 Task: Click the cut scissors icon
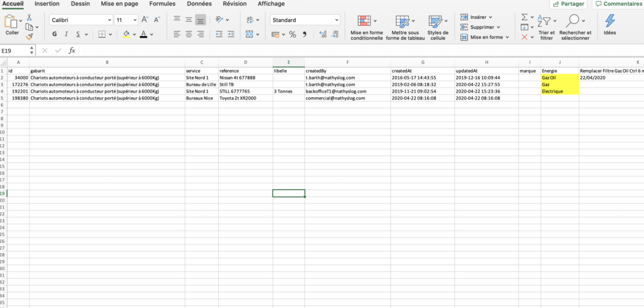coord(29,18)
